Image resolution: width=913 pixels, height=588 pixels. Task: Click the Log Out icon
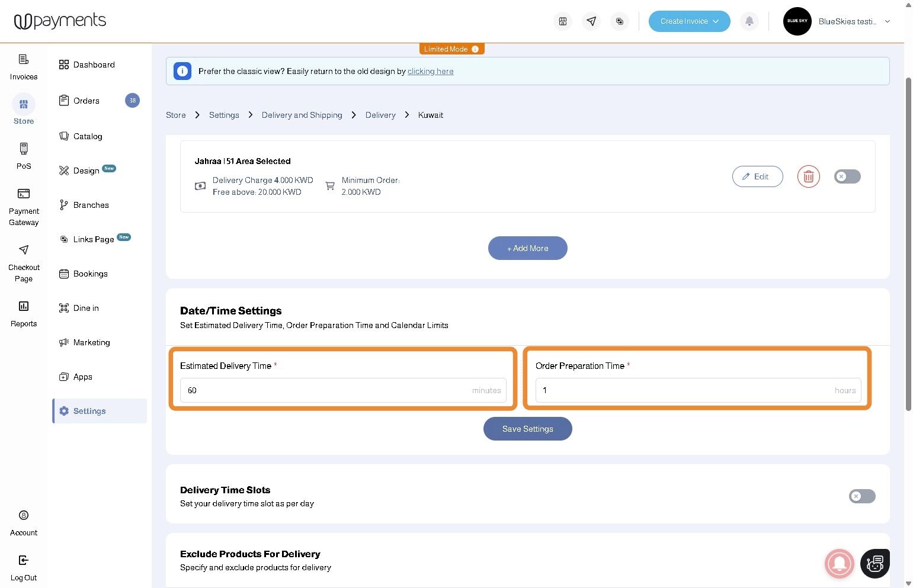coord(24,560)
